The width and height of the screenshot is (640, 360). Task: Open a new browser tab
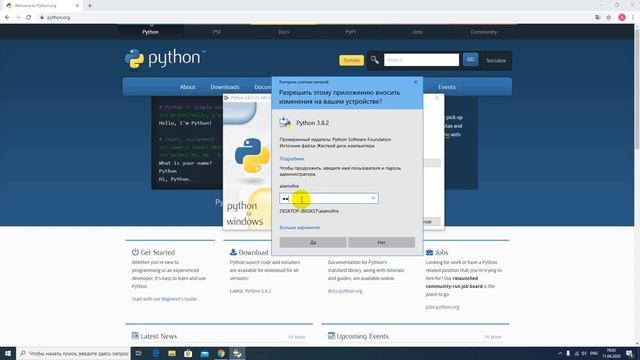(90, 6)
